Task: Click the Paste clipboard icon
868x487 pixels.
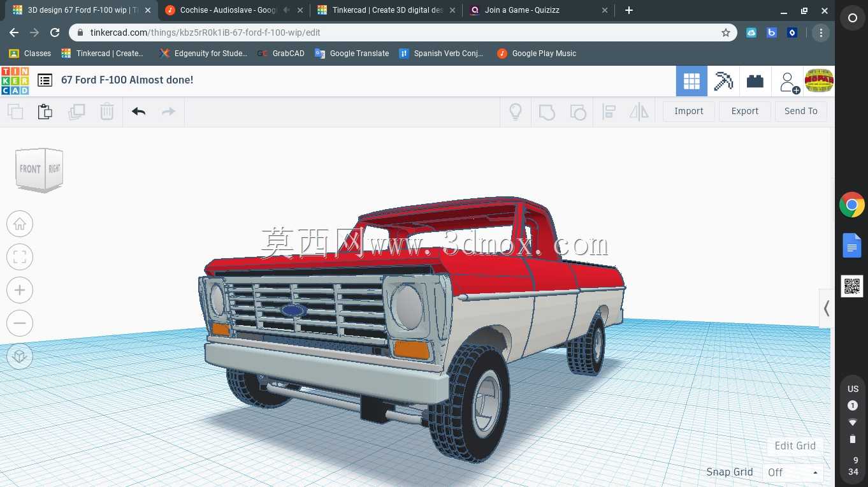Action: (x=45, y=112)
